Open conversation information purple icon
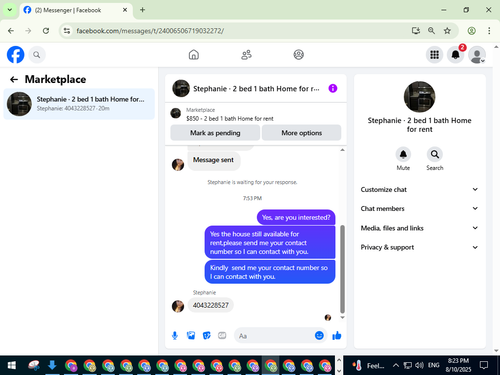The height and width of the screenshot is (375, 500). point(333,88)
